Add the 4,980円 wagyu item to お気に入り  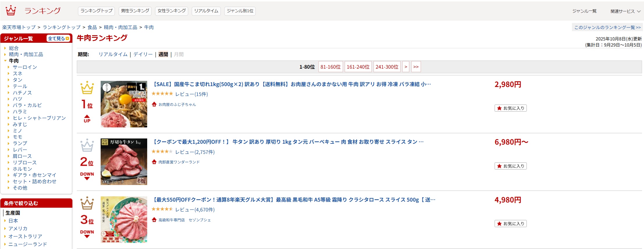click(x=510, y=224)
